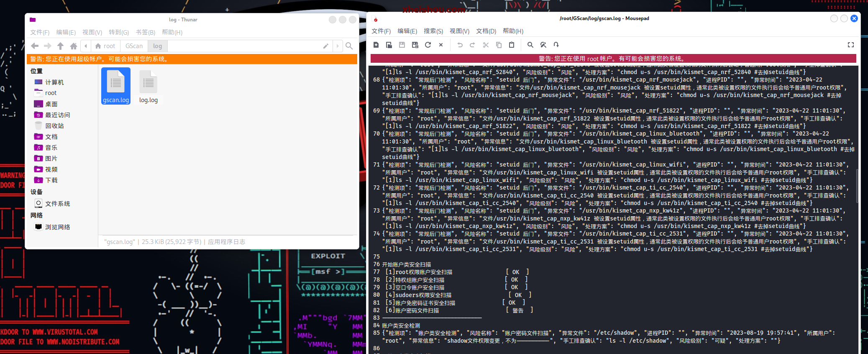
Task: Undo last edit in Mousepad
Action: [460, 45]
